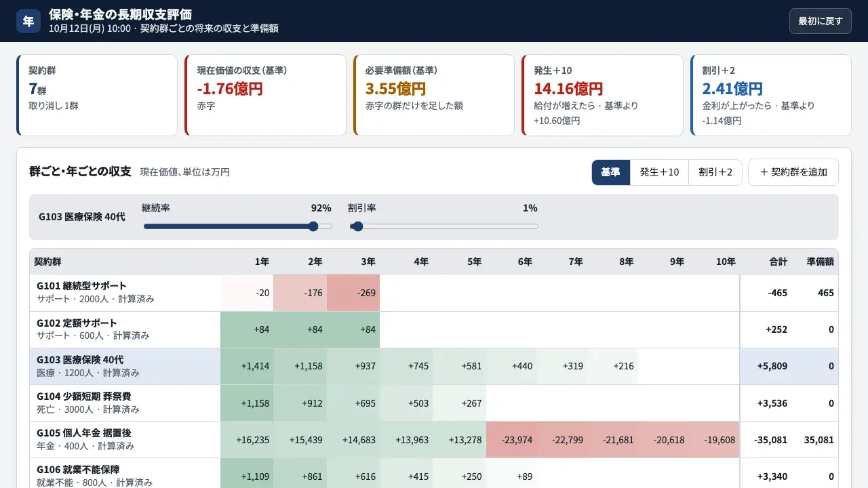
Task: Switch to the 基準 scenario tab
Action: click(611, 172)
